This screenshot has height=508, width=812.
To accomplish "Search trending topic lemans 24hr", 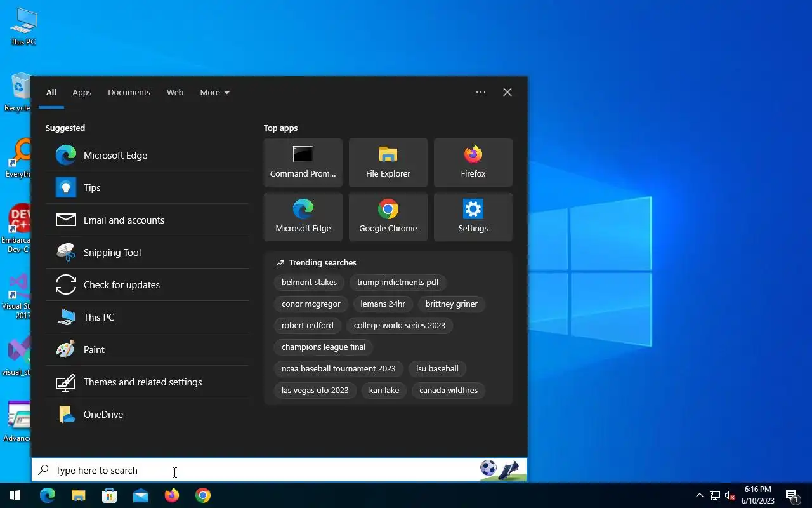I will pyautogui.click(x=383, y=304).
